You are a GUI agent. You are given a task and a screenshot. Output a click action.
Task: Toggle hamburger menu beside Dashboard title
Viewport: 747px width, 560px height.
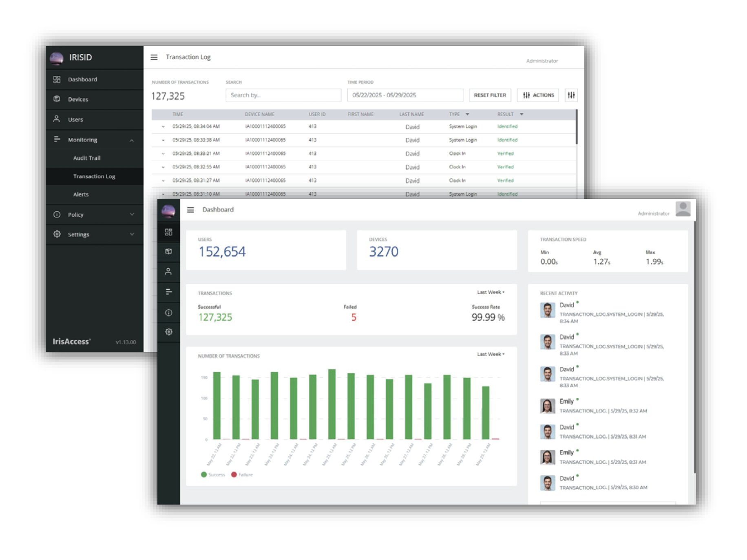[x=190, y=210]
